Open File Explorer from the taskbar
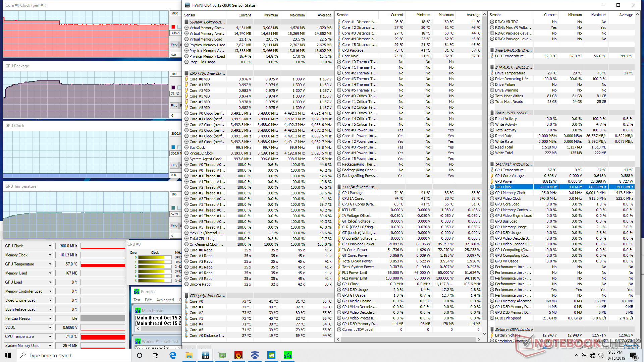644x362 pixels. pos(189,355)
